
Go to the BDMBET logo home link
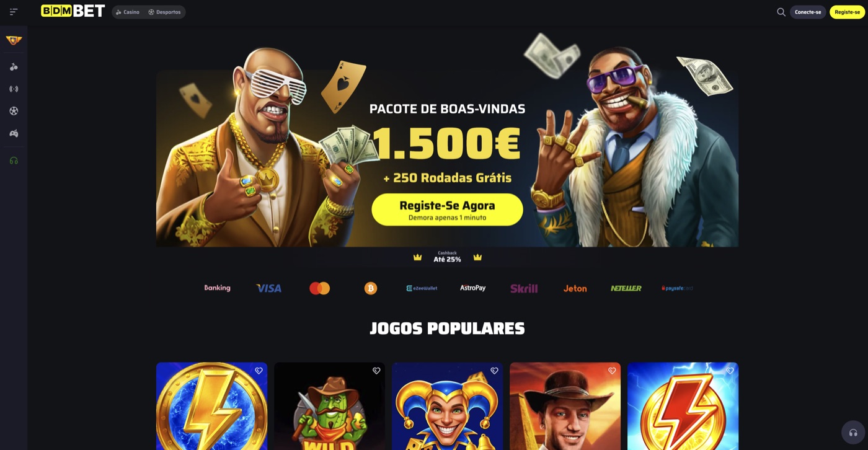pos(73,11)
